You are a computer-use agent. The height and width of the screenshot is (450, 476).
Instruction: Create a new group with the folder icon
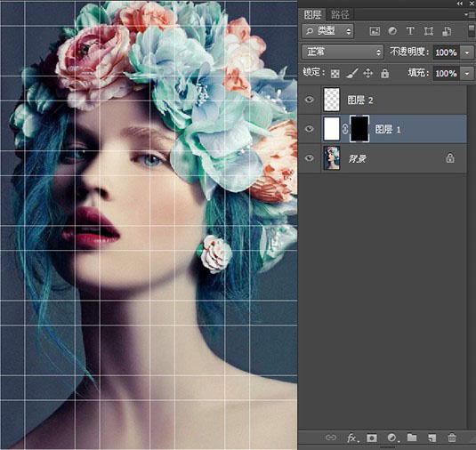412,438
